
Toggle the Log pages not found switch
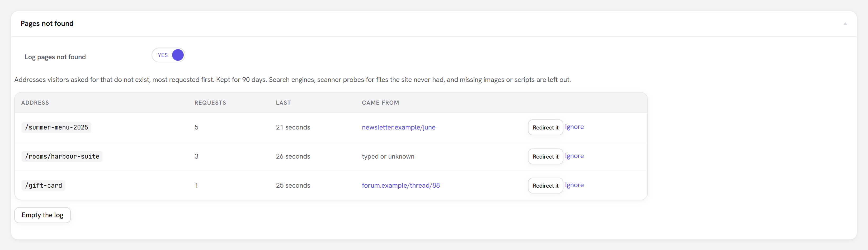click(168, 55)
